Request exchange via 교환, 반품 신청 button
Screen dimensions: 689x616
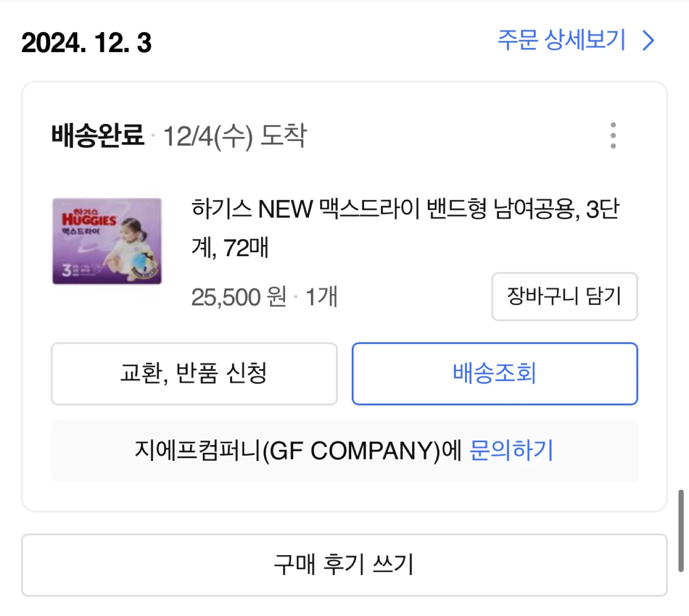(194, 374)
